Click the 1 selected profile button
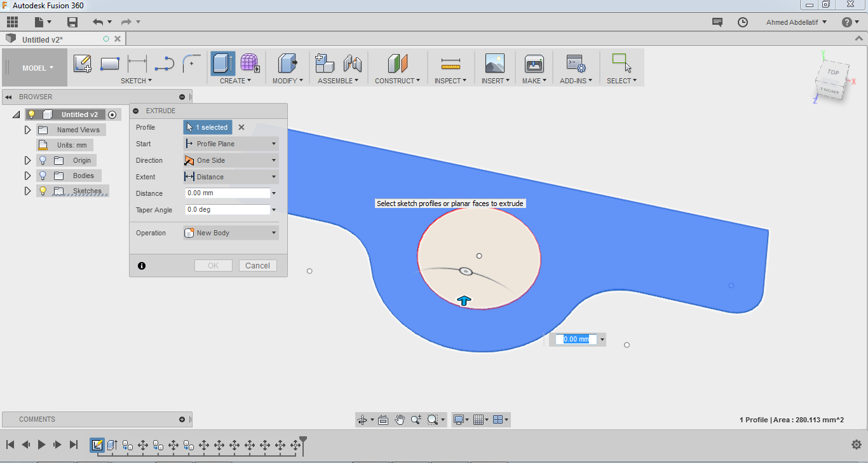 [208, 127]
